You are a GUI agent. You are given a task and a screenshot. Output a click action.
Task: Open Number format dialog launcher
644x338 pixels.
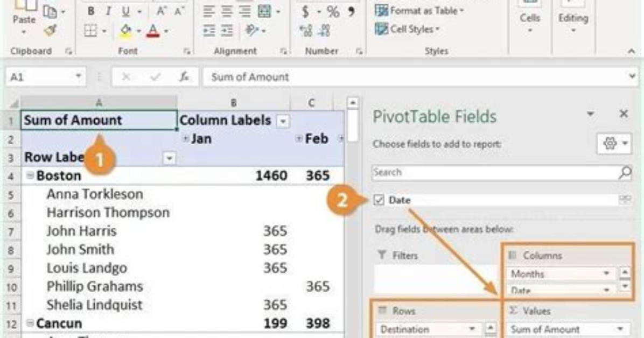359,51
